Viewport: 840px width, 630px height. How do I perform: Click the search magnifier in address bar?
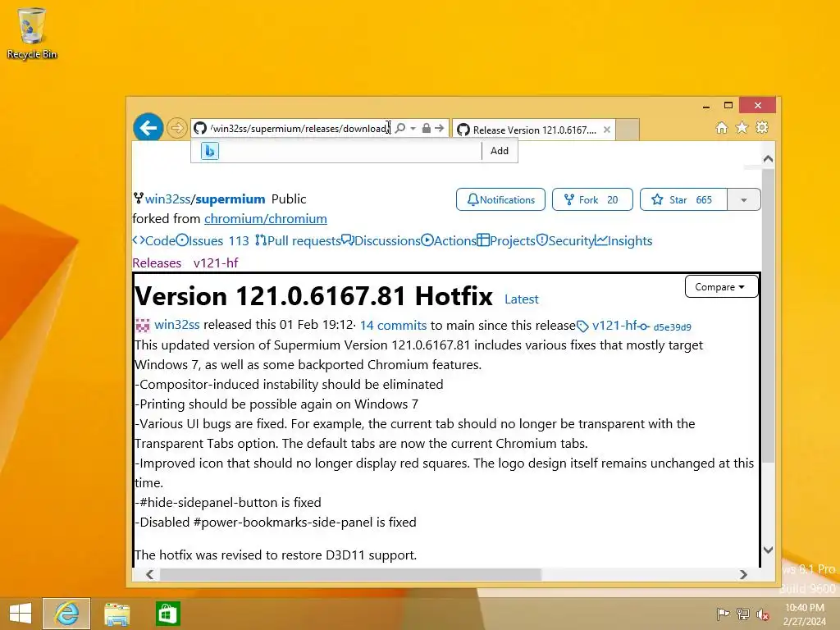pyautogui.click(x=400, y=129)
